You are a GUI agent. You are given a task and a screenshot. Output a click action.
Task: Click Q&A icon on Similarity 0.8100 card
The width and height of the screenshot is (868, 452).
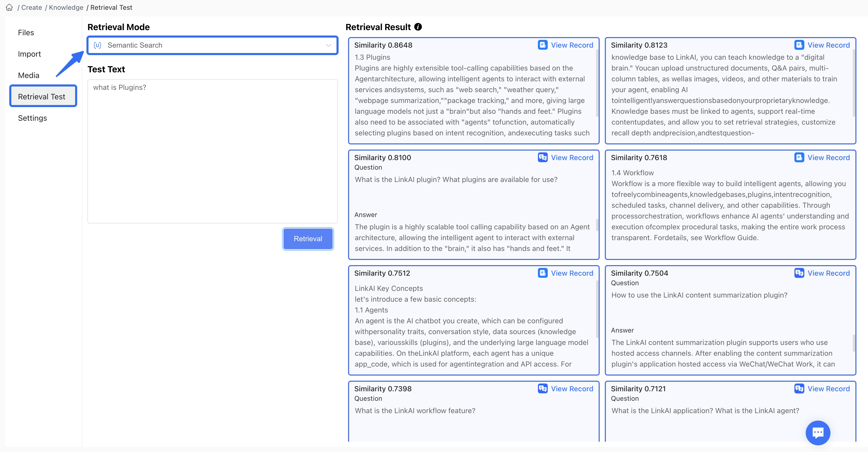pyautogui.click(x=543, y=157)
